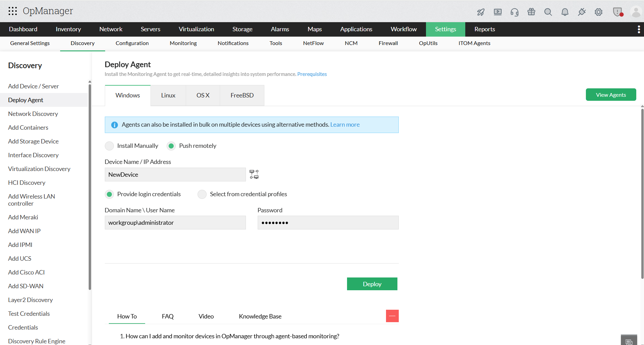The height and width of the screenshot is (345, 644).
Task: Click the main content vertical scrollbar
Action: [642, 193]
